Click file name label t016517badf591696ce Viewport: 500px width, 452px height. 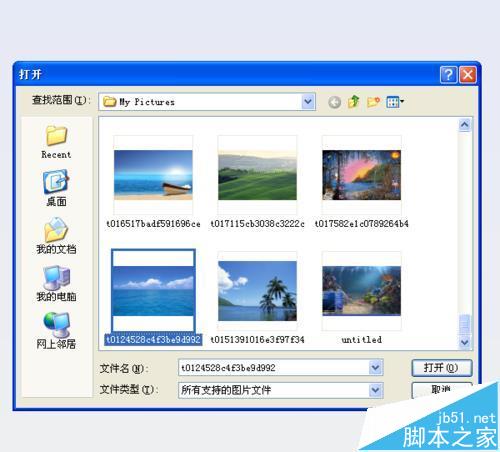tap(153, 224)
